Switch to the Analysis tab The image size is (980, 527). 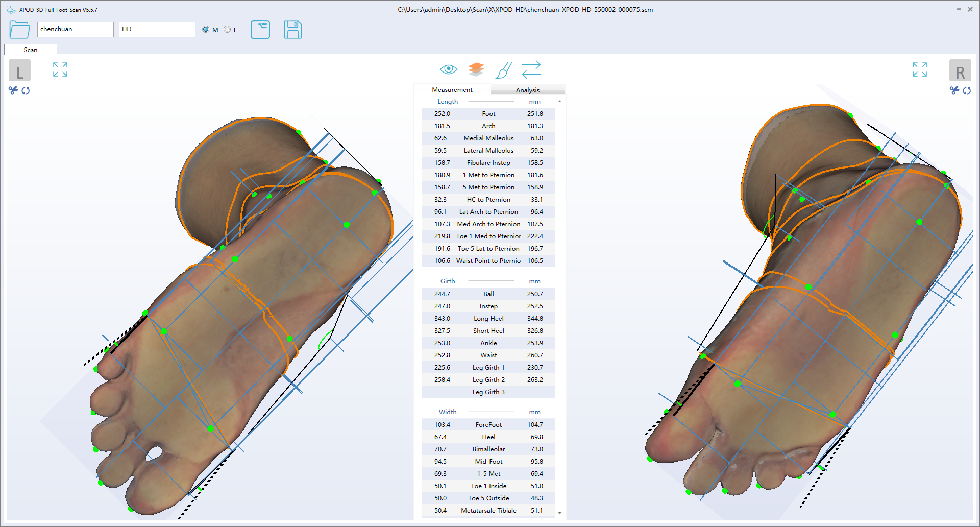point(527,90)
